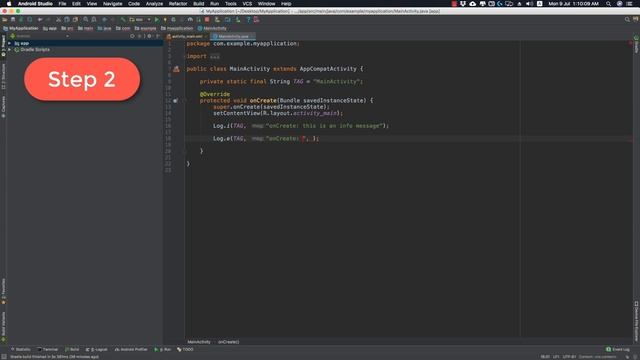Screen dimensions: 640x360
Task: Click the example breadcrumb in navigation bar
Action: coord(146,29)
